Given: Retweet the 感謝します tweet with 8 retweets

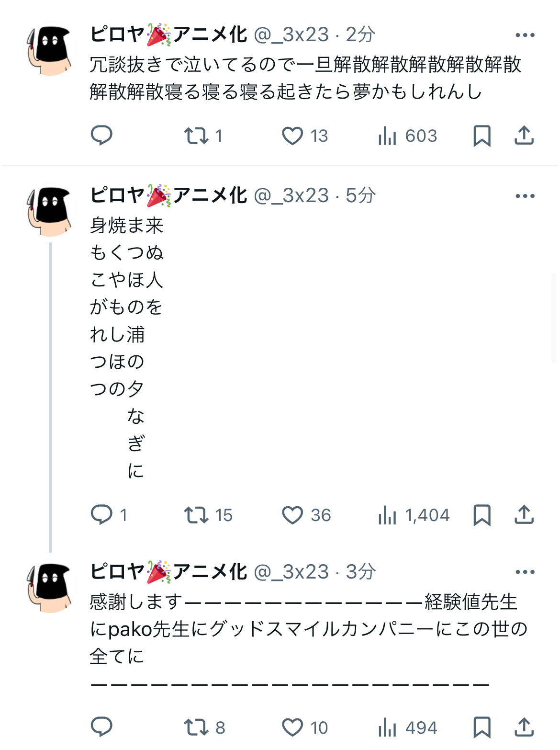Looking at the screenshot, I should point(197,727).
